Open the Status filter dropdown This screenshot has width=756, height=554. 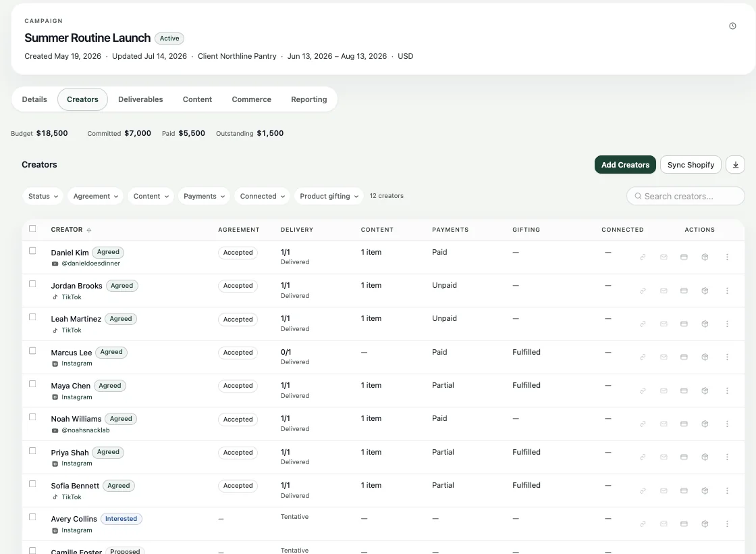(43, 196)
